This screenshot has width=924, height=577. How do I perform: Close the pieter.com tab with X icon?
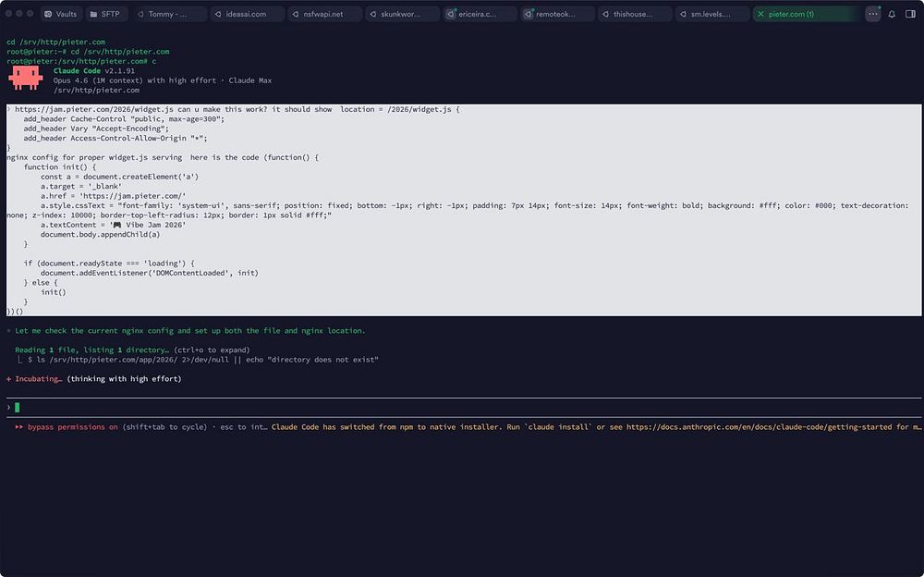pos(760,14)
